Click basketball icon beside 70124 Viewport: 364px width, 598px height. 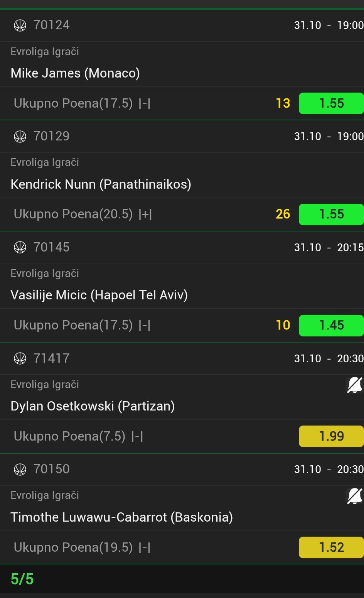pos(20,25)
